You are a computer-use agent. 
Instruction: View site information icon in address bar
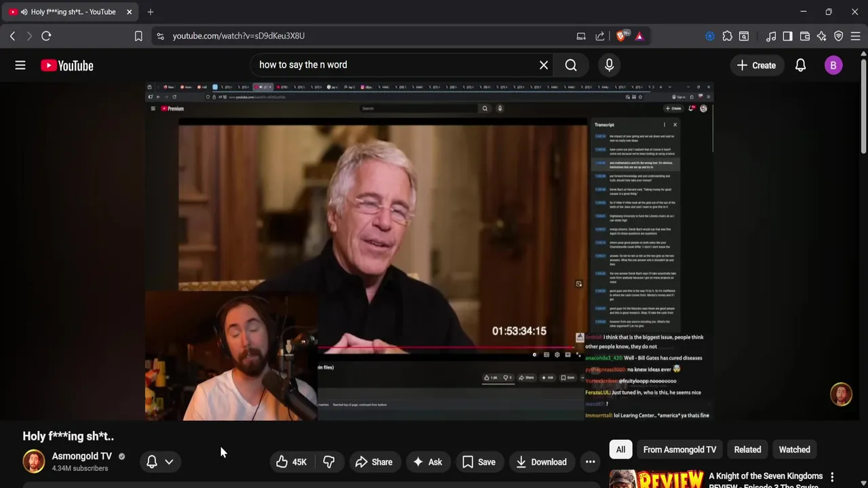(160, 36)
